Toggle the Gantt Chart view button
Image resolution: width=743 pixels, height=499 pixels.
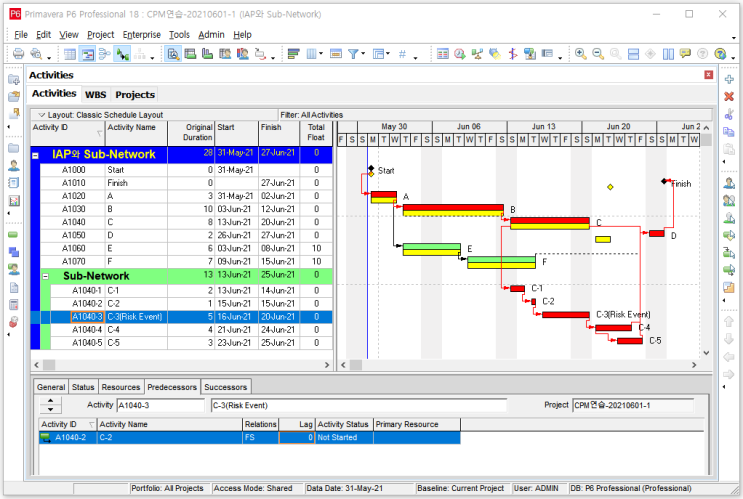87,54
